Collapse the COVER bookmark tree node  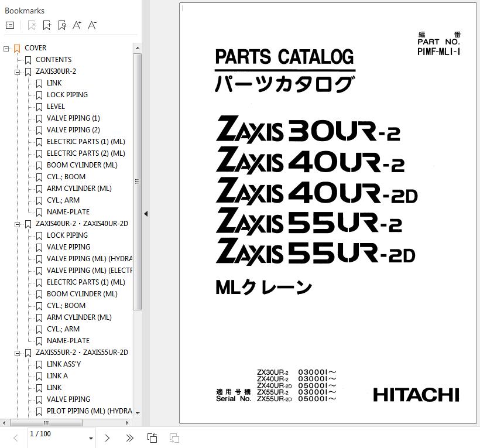(6, 49)
